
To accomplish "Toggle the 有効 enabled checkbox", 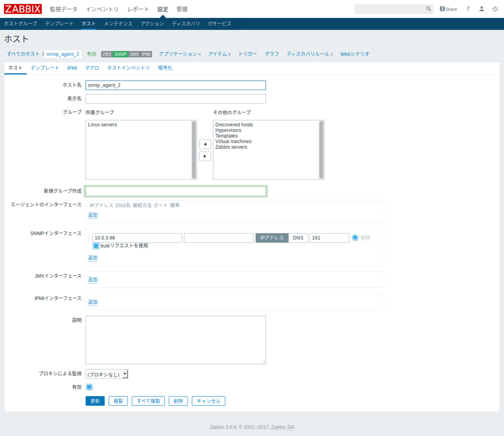I will (90, 387).
